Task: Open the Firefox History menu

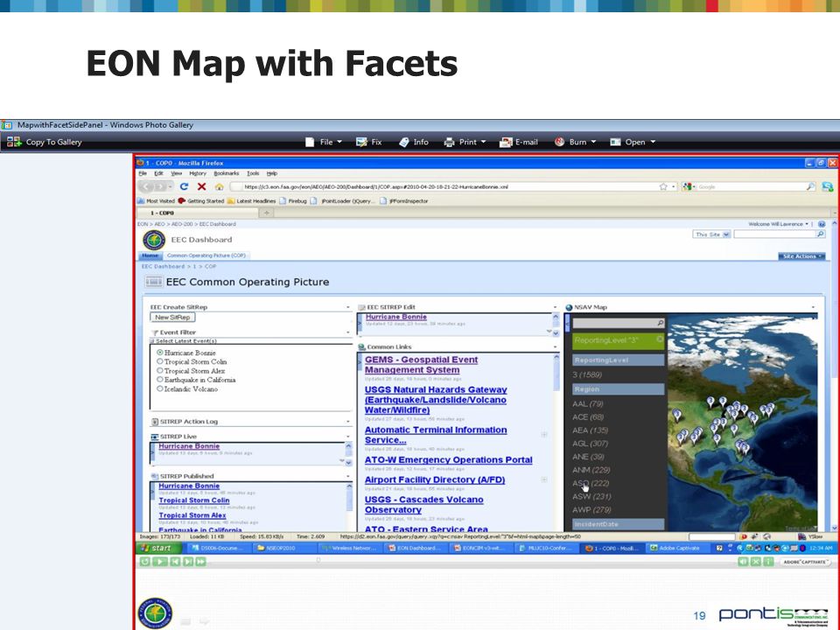Action: pyautogui.click(x=197, y=173)
